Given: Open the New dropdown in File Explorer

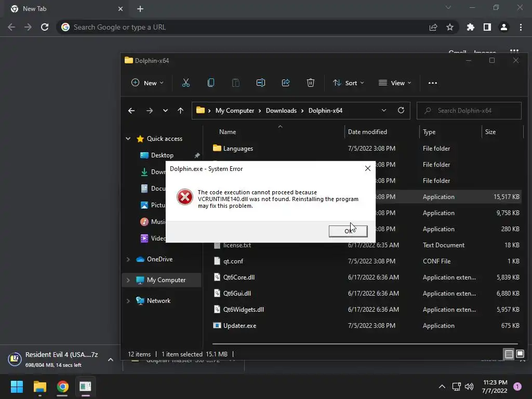Looking at the screenshot, I should 147,83.
